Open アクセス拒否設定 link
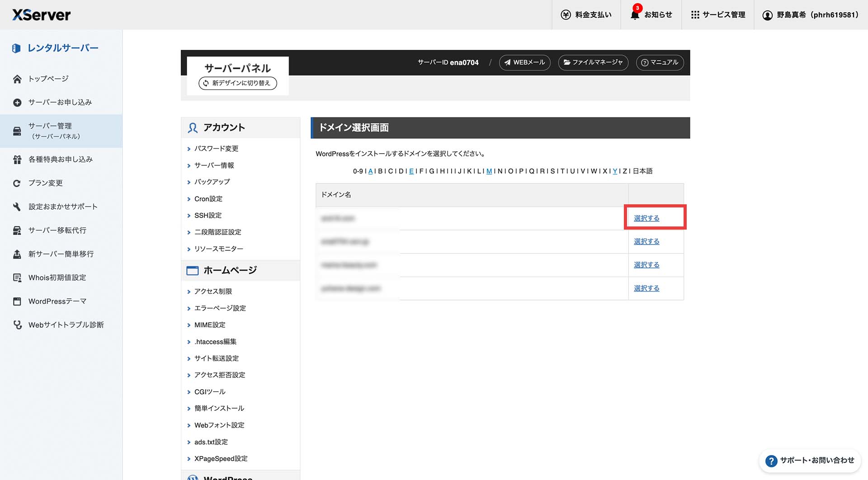 point(220,375)
